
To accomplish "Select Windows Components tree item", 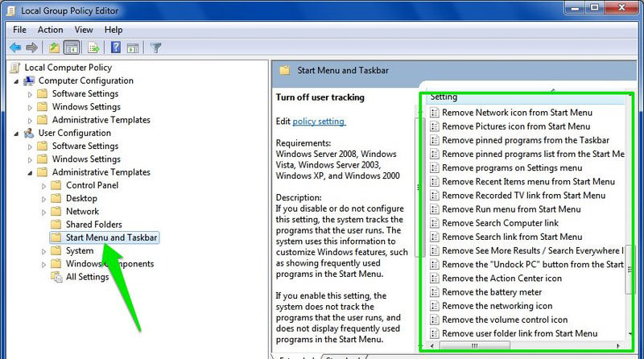I will coord(109,264).
